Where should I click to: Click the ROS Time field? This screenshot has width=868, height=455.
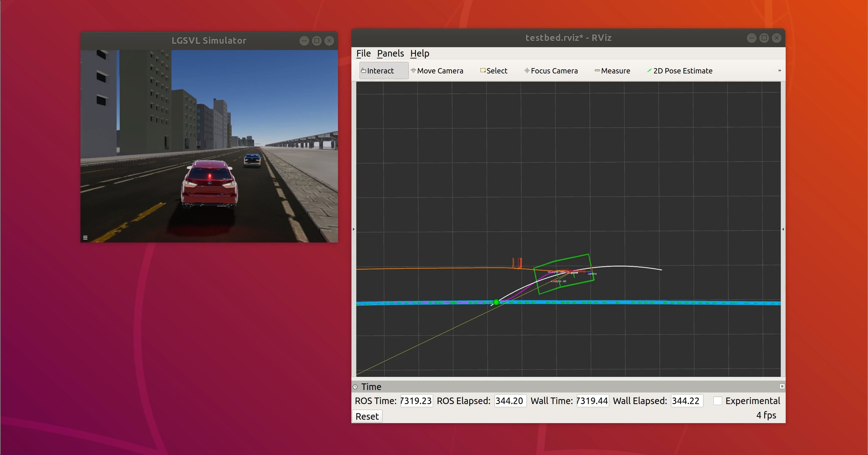coord(416,401)
